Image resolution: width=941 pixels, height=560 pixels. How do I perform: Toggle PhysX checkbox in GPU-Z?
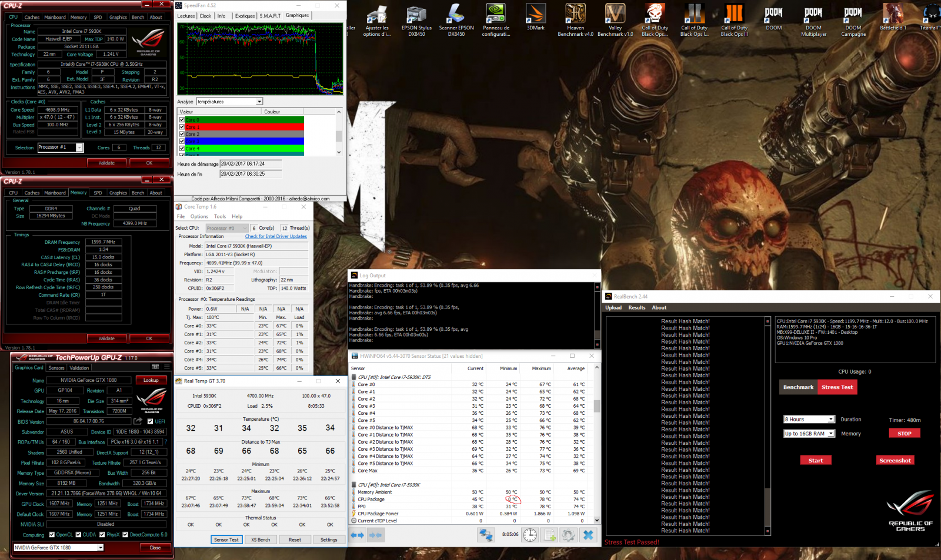click(x=102, y=535)
